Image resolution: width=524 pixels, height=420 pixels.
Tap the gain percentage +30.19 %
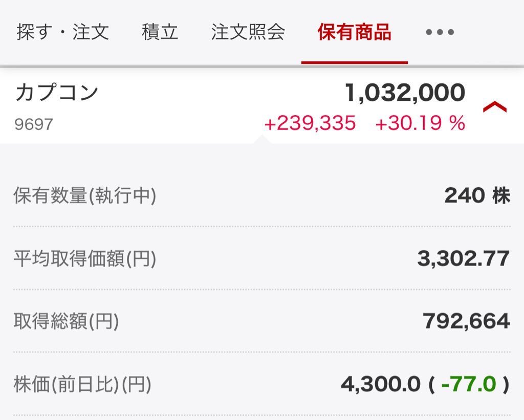tap(420, 123)
